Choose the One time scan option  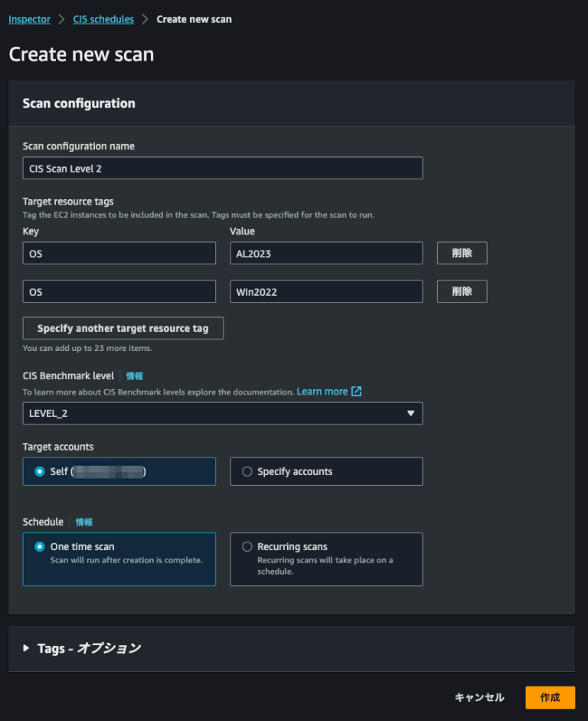tap(39, 546)
